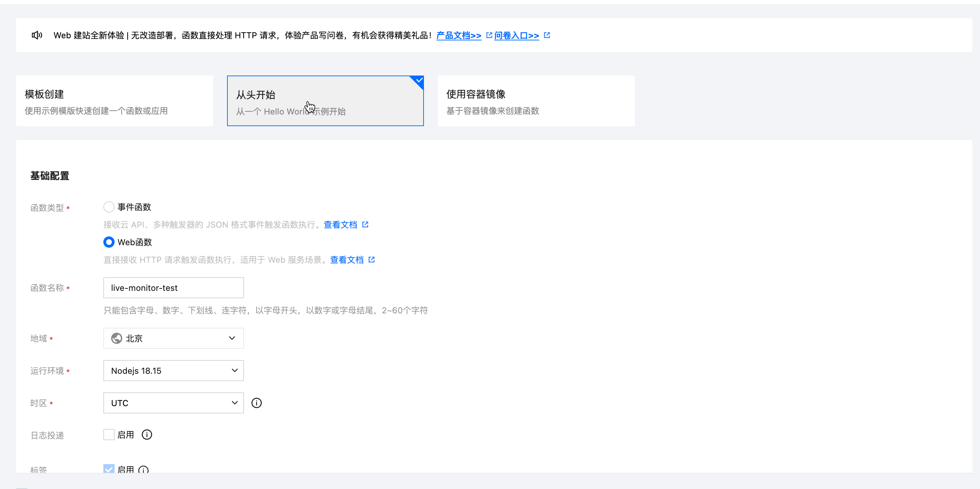The image size is (980, 489).
Task: Open the 产品文档>> link
Action: 459,35
